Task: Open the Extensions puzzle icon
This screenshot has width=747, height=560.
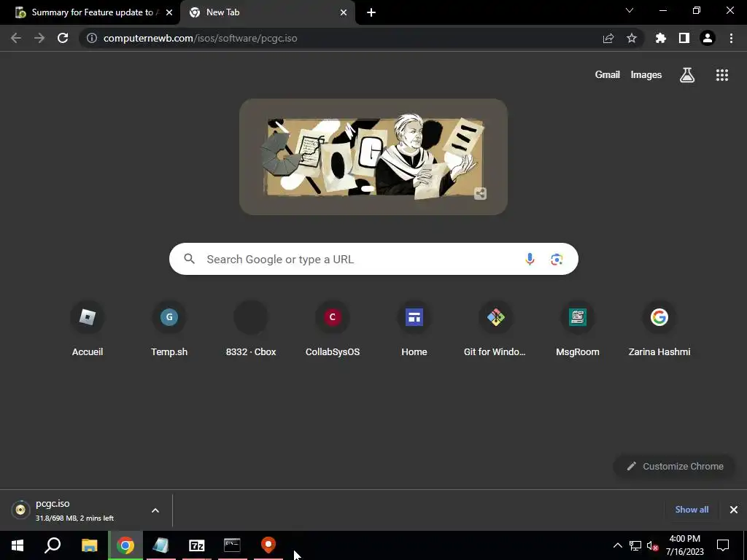Action: tap(661, 38)
